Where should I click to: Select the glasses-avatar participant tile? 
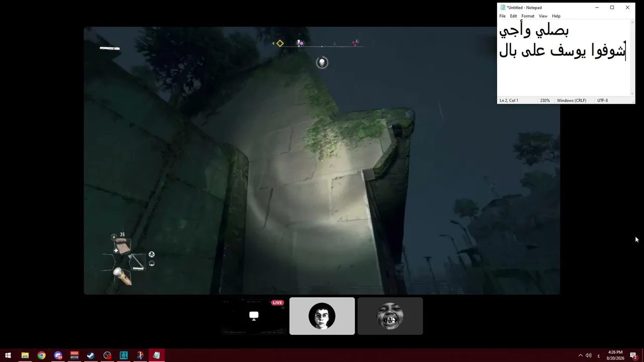(x=322, y=316)
